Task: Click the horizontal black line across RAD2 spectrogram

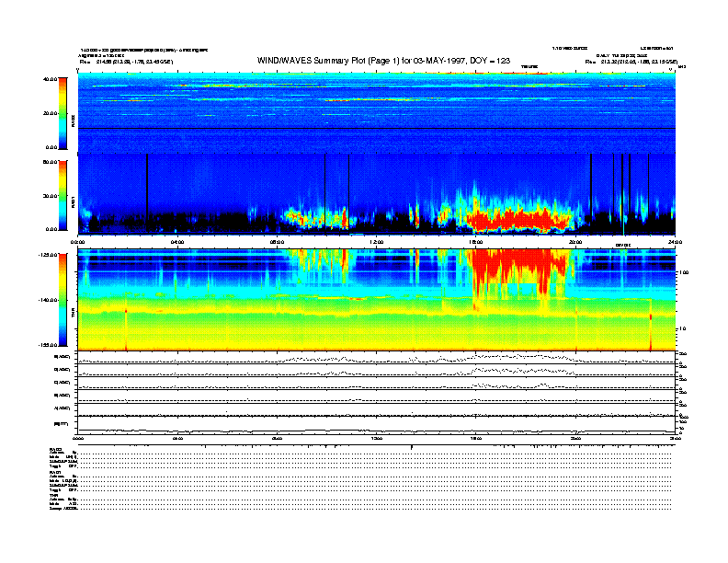Action: click(x=377, y=128)
